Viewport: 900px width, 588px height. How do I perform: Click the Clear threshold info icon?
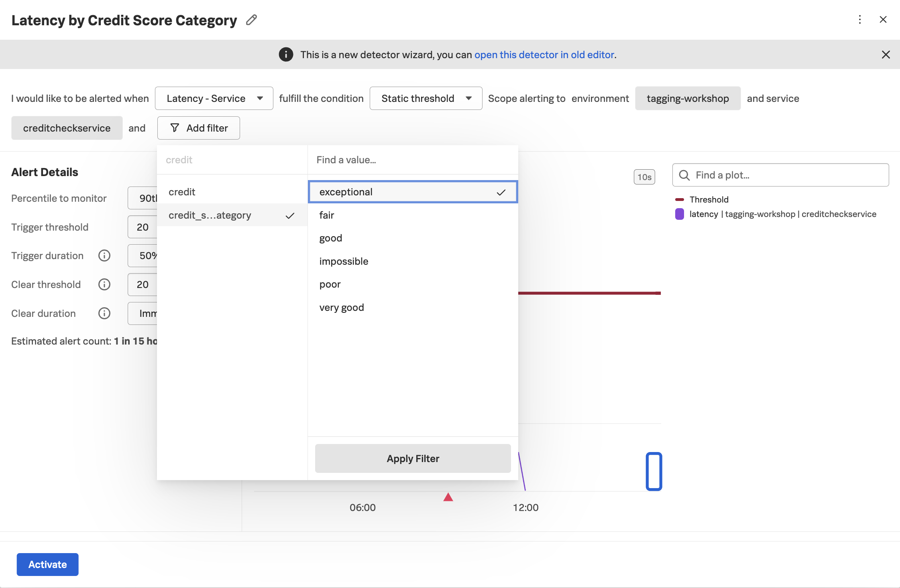[104, 284]
